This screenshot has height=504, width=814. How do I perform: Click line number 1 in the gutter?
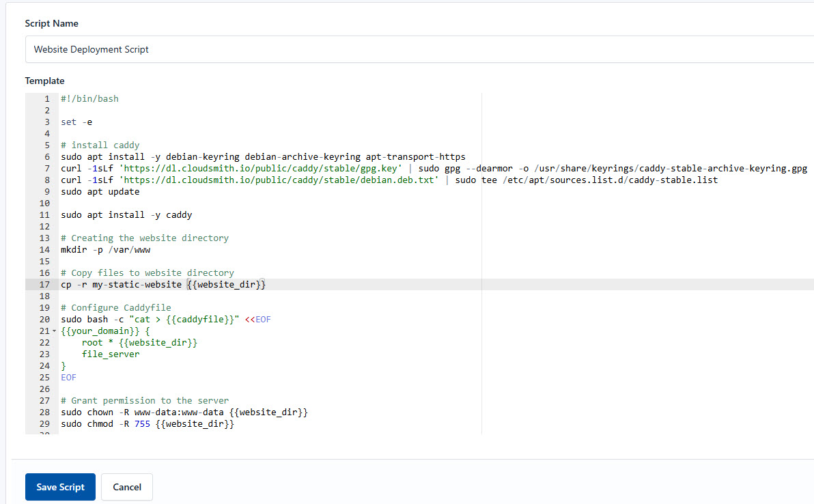(45, 98)
